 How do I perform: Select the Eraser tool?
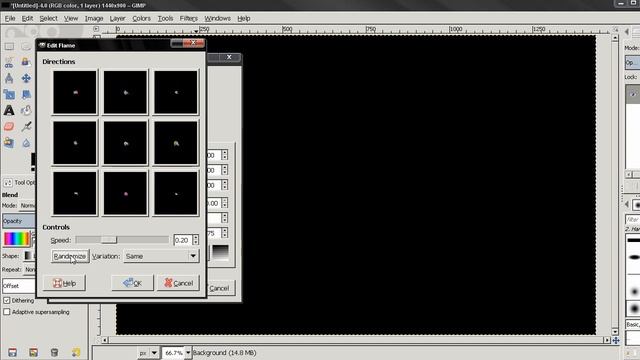(9, 127)
